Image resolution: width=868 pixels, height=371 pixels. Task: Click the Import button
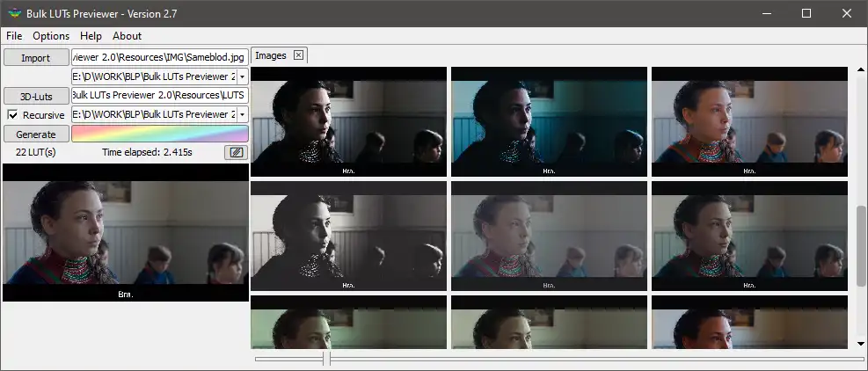pos(36,58)
